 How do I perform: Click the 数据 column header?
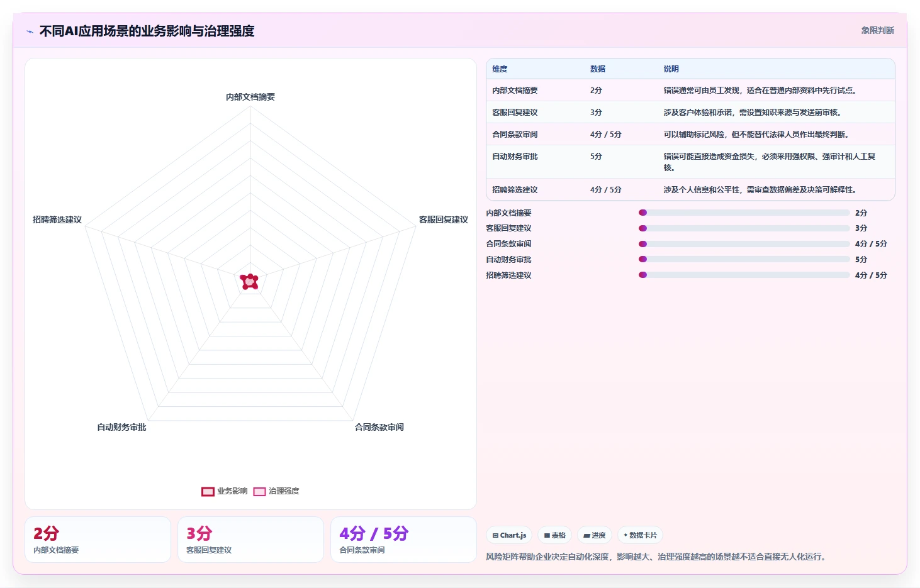598,69
